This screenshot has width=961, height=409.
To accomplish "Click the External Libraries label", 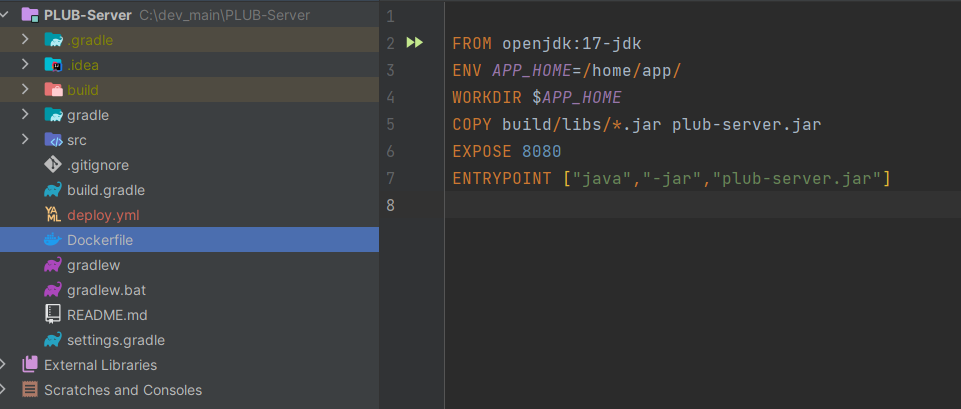I will (x=101, y=365).
